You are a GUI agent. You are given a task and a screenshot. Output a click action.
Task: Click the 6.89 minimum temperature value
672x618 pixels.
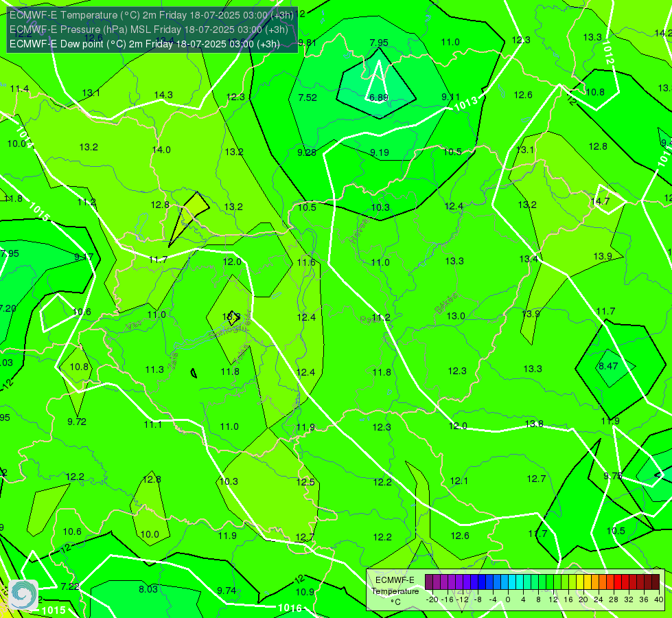pyautogui.click(x=379, y=98)
